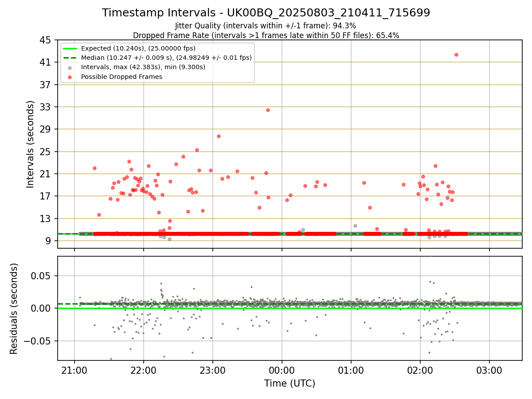Click the '33' y-axis tick label
The width and height of the screenshot is (532, 399).
point(45,107)
